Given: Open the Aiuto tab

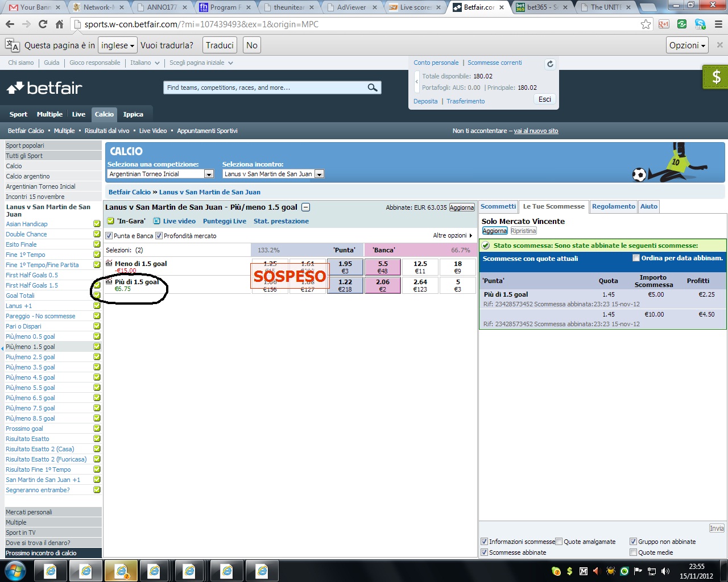Looking at the screenshot, I should [649, 207].
